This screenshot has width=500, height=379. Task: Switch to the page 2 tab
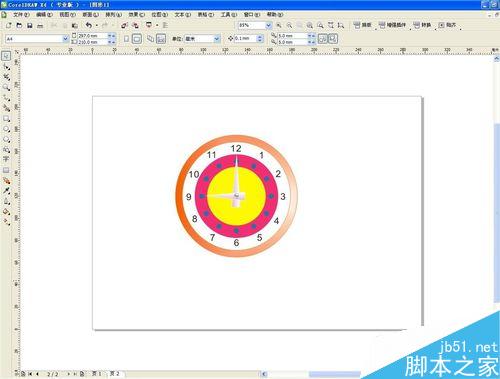point(114,373)
